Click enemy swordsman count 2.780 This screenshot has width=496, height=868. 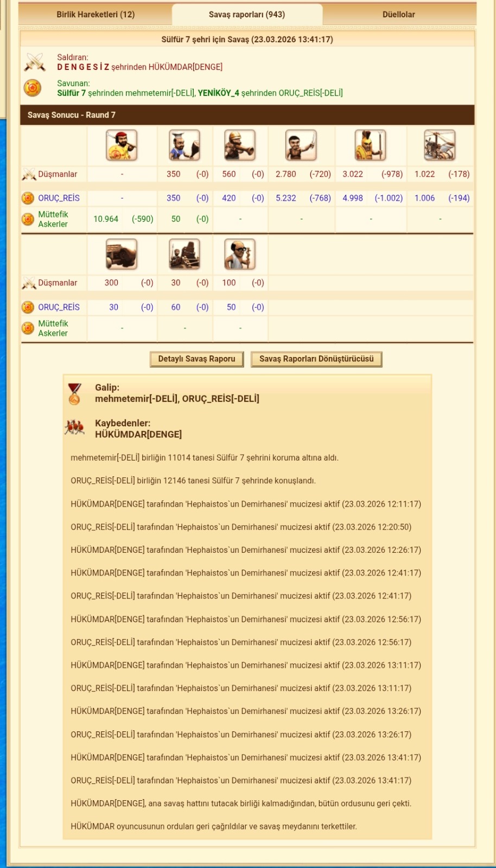(286, 174)
